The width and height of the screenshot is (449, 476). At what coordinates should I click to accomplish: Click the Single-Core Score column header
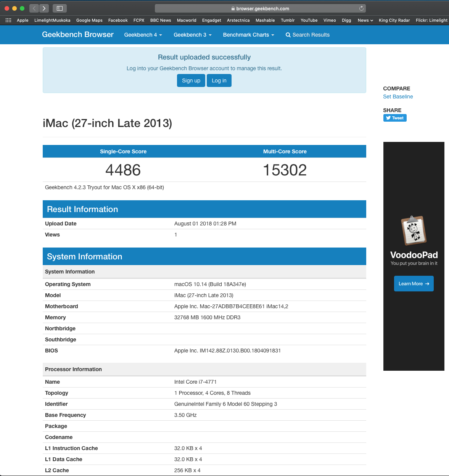tap(123, 151)
